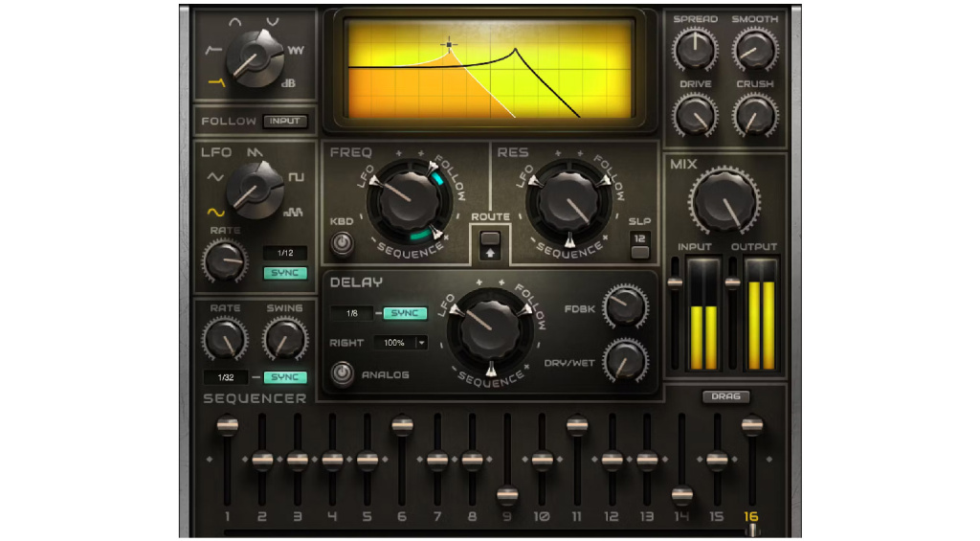
Task: Open the LFO rate 1/12 value box
Action: tap(284, 253)
